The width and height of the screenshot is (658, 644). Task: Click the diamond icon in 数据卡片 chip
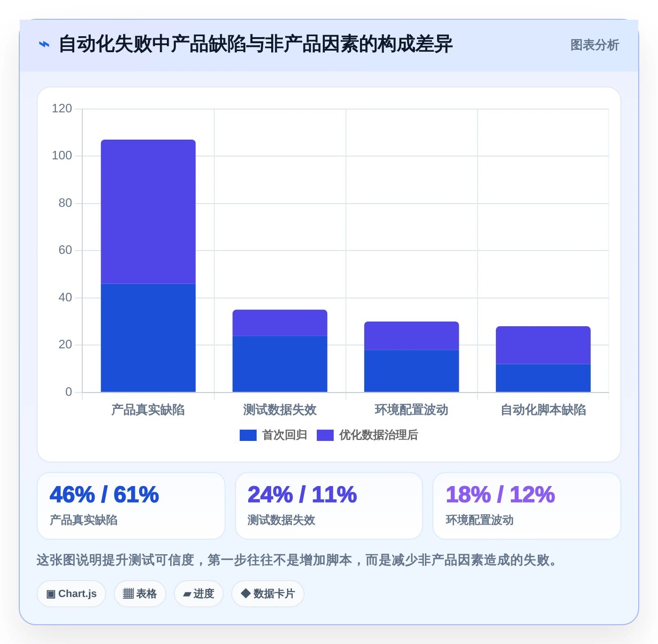[245, 593]
